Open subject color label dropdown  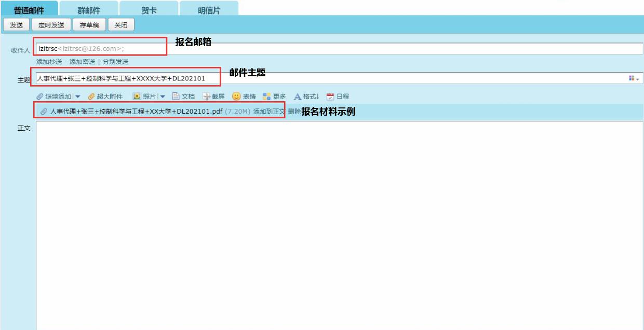[x=634, y=78]
